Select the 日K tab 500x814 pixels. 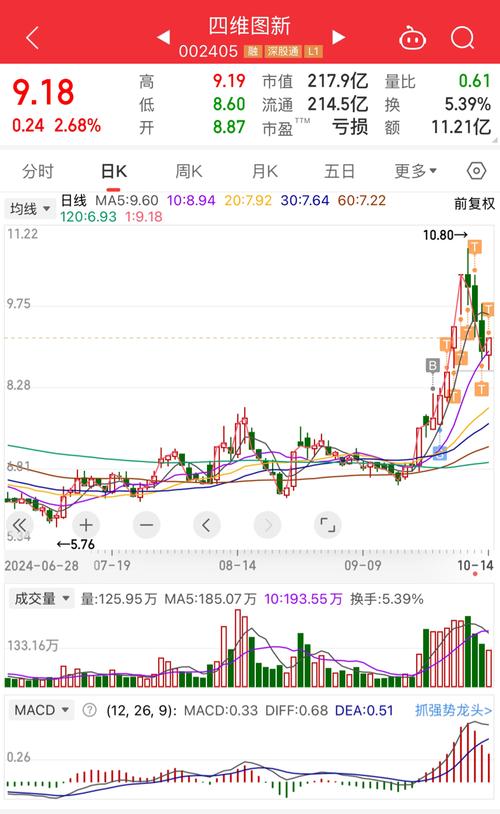coord(114,171)
